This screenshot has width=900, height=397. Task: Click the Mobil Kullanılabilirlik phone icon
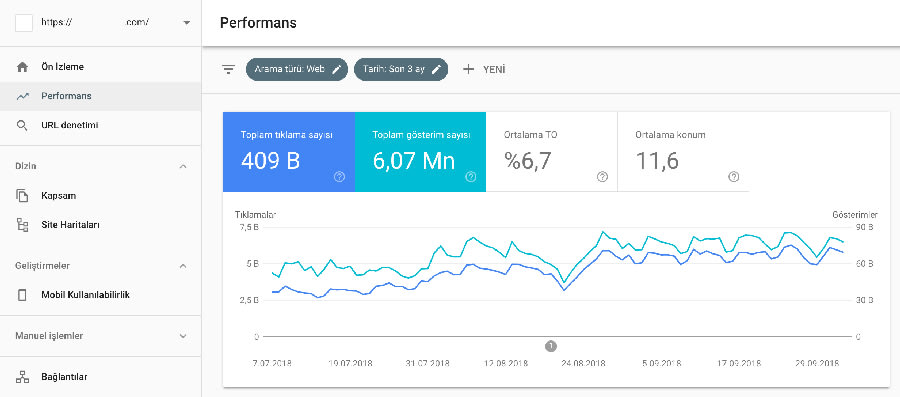coord(22,295)
